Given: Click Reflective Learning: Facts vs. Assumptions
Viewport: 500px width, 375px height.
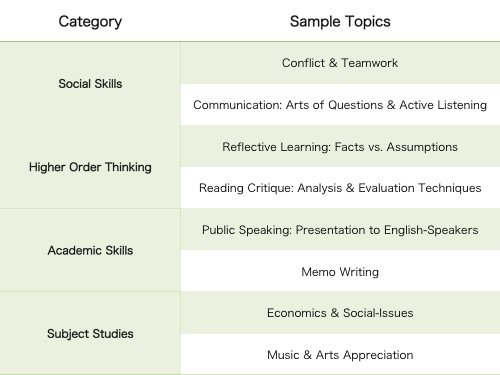Looking at the screenshot, I should [340, 147].
